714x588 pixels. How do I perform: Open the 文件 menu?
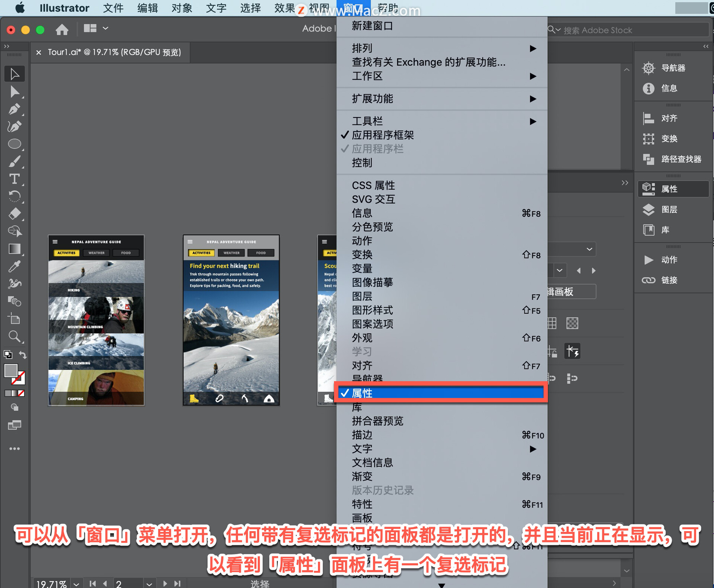point(113,8)
